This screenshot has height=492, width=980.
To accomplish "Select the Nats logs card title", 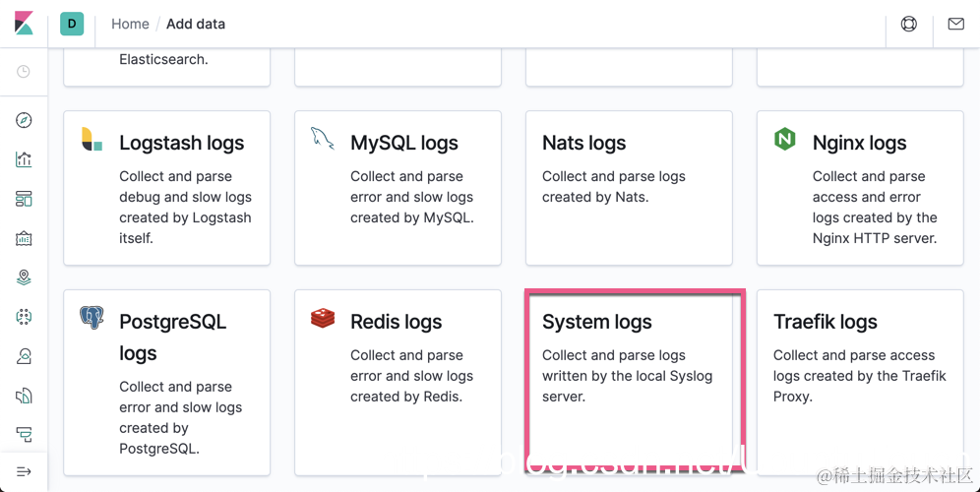I will [583, 143].
